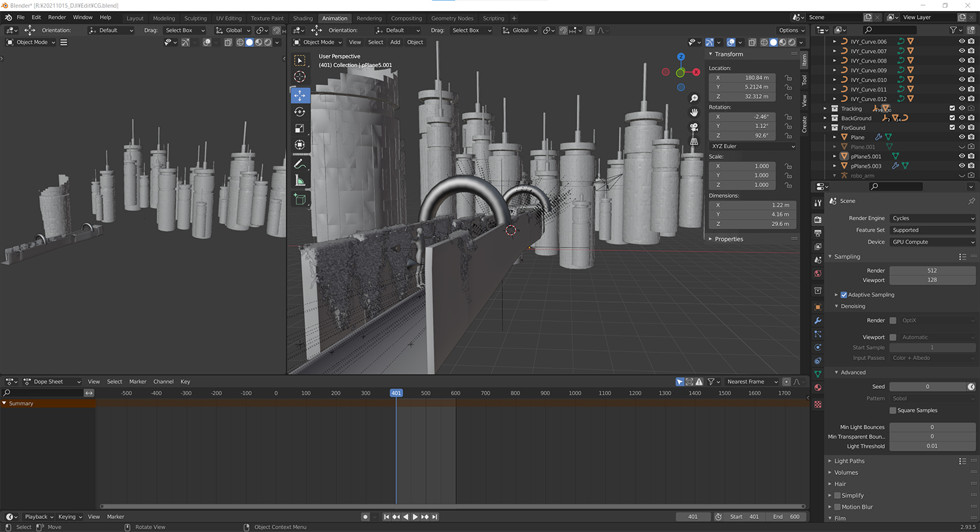Select the Rotate tool in viewport toolbar
The image size is (980, 532).
pos(300,112)
